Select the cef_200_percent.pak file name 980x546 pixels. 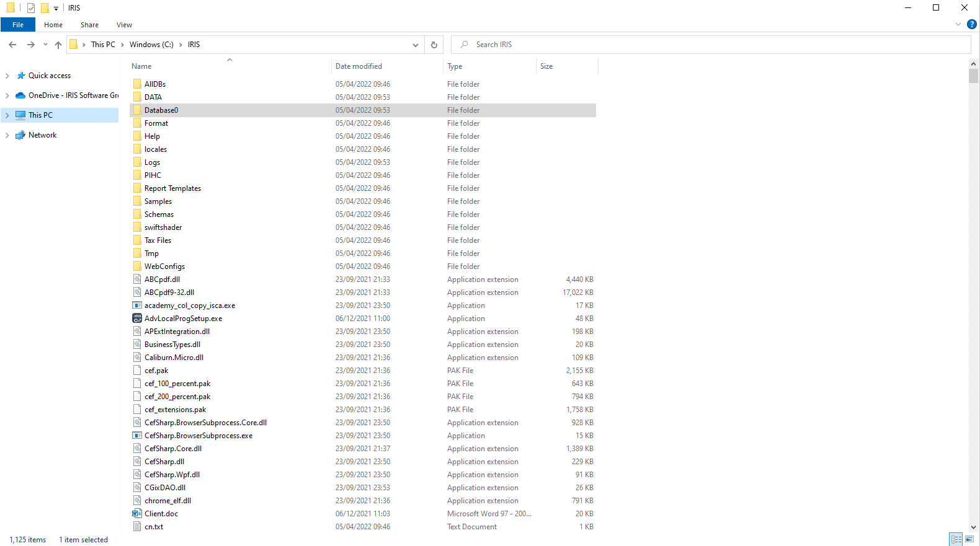tap(177, 396)
